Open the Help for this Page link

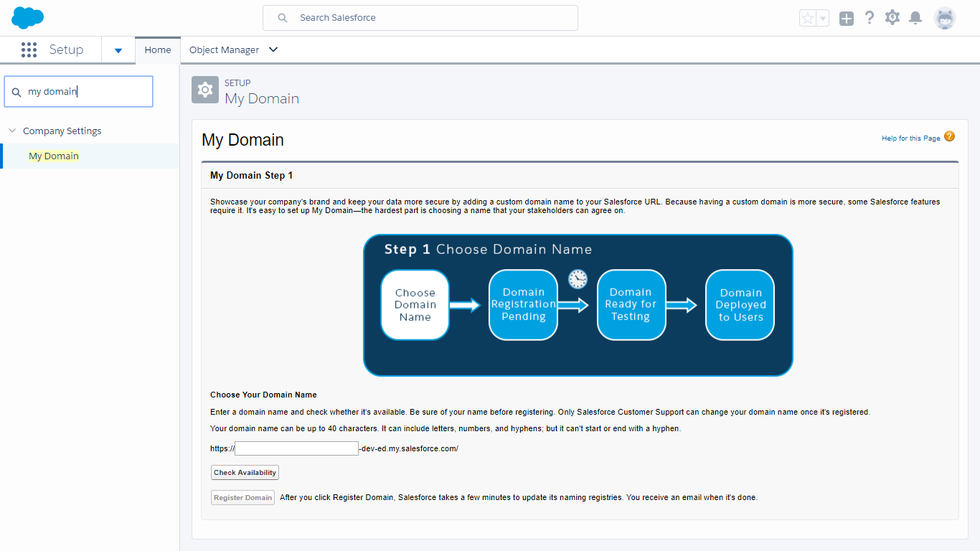pos(910,138)
